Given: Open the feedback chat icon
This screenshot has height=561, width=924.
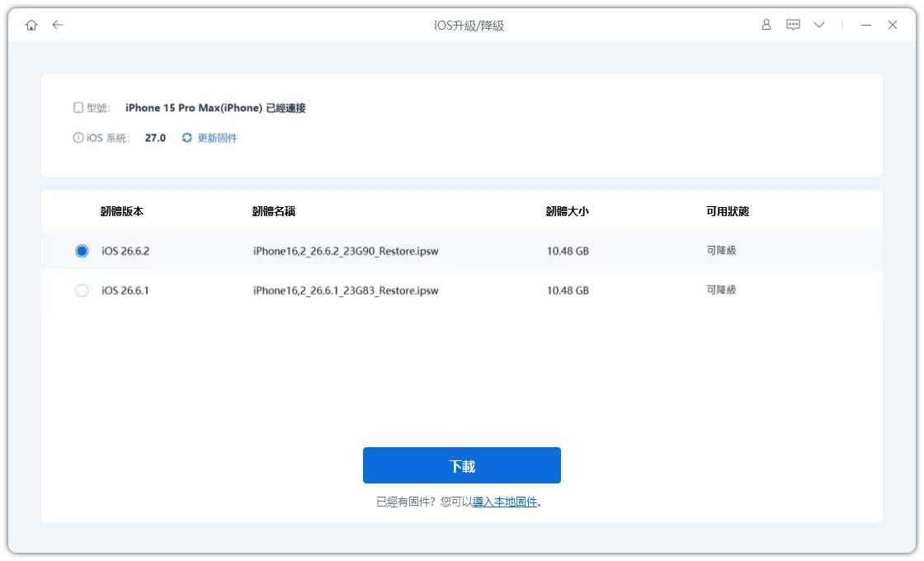Looking at the screenshot, I should tap(793, 25).
